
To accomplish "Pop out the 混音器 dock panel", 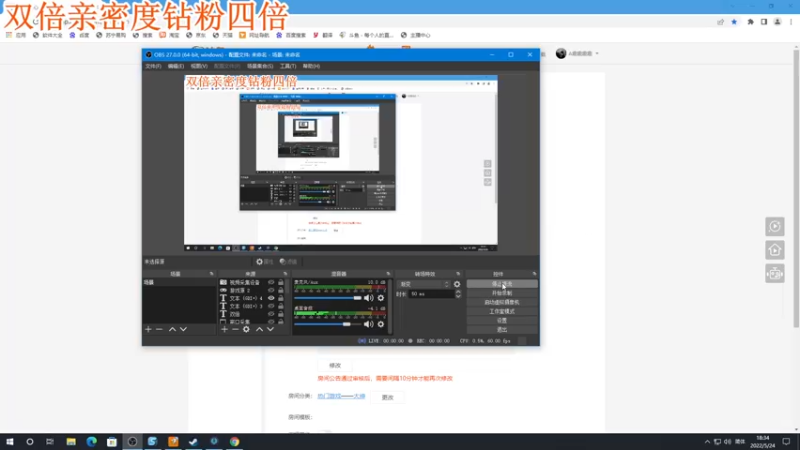I will [x=388, y=274].
